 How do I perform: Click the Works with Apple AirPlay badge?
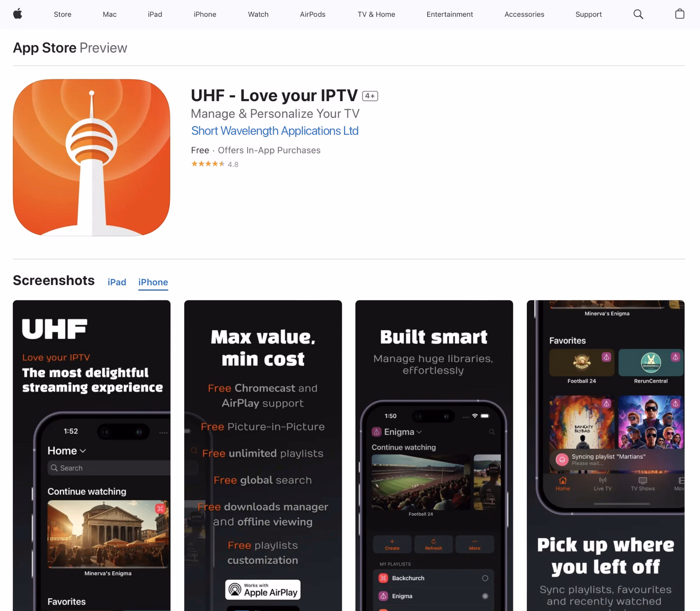tap(262, 590)
